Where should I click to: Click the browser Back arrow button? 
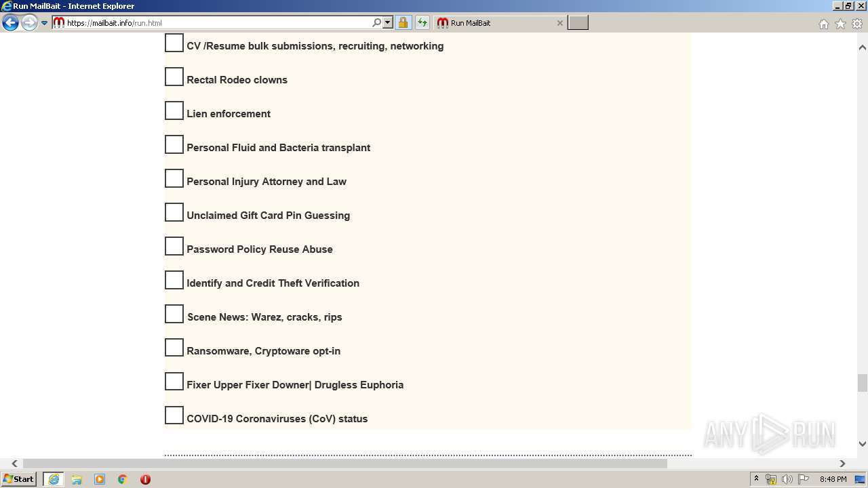(10, 23)
